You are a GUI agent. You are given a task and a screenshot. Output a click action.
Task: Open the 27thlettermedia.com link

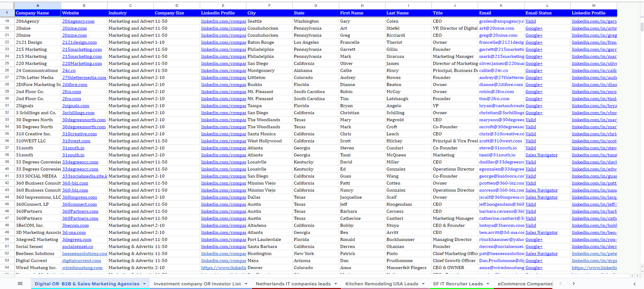point(84,77)
